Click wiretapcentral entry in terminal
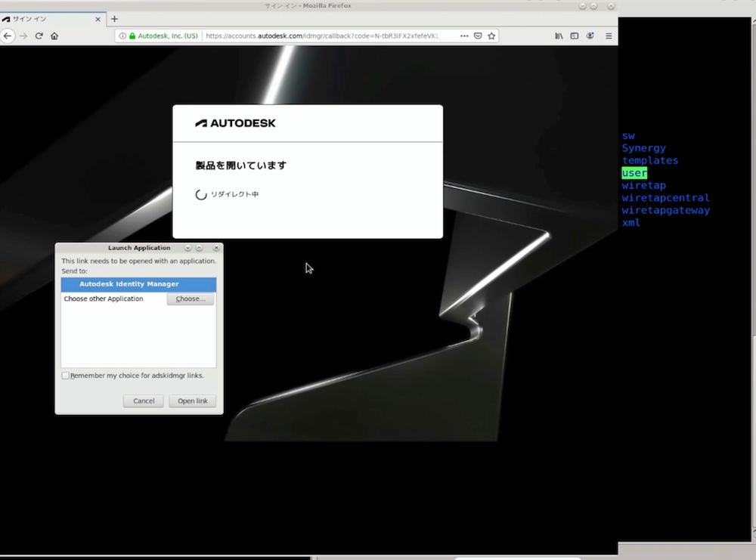The image size is (756, 560). point(665,198)
